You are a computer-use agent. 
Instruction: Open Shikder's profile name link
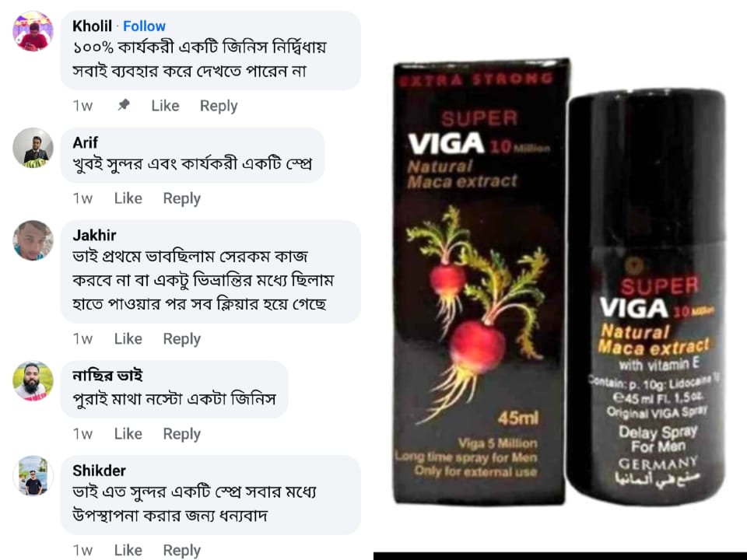(99, 471)
